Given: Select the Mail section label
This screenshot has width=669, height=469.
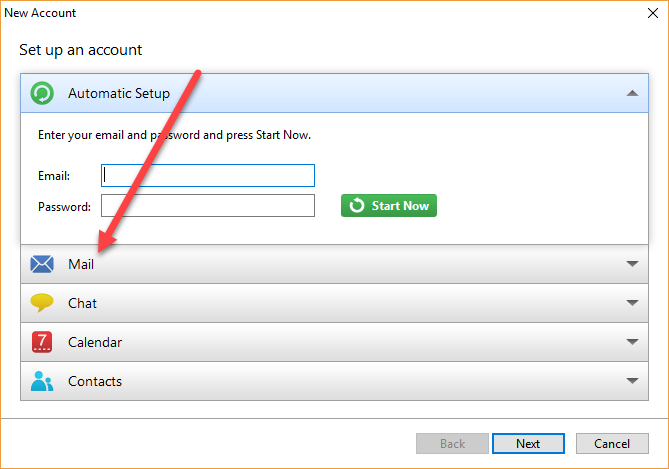Looking at the screenshot, I should [81, 264].
